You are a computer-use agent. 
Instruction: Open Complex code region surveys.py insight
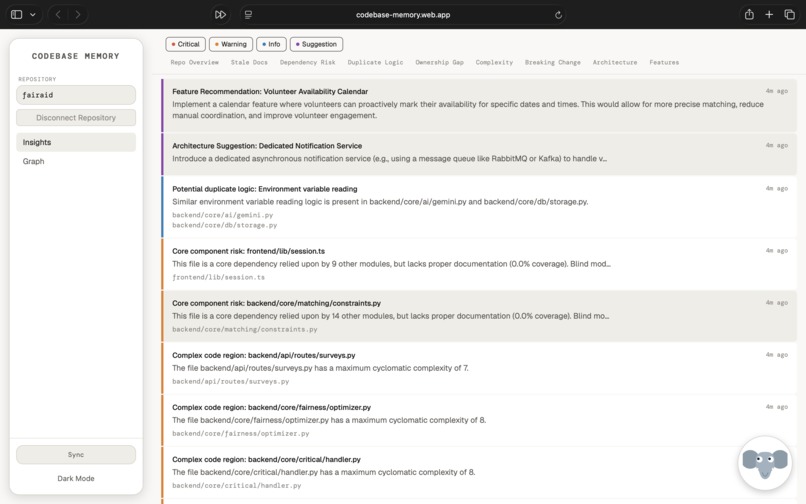(479, 368)
